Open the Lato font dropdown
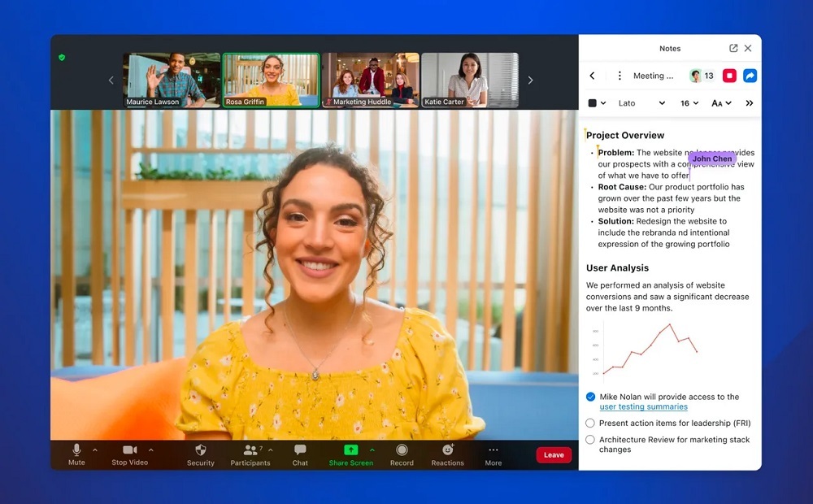The width and height of the screenshot is (813, 504). (641, 103)
